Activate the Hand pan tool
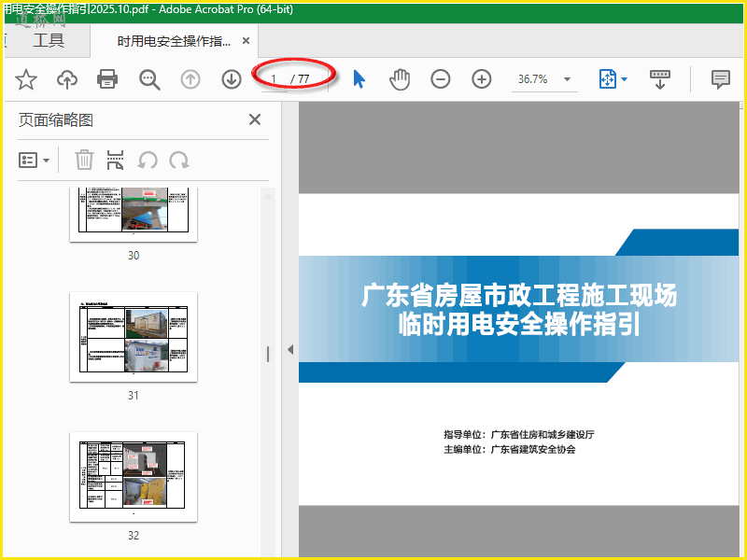The width and height of the screenshot is (747, 560). (x=400, y=79)
